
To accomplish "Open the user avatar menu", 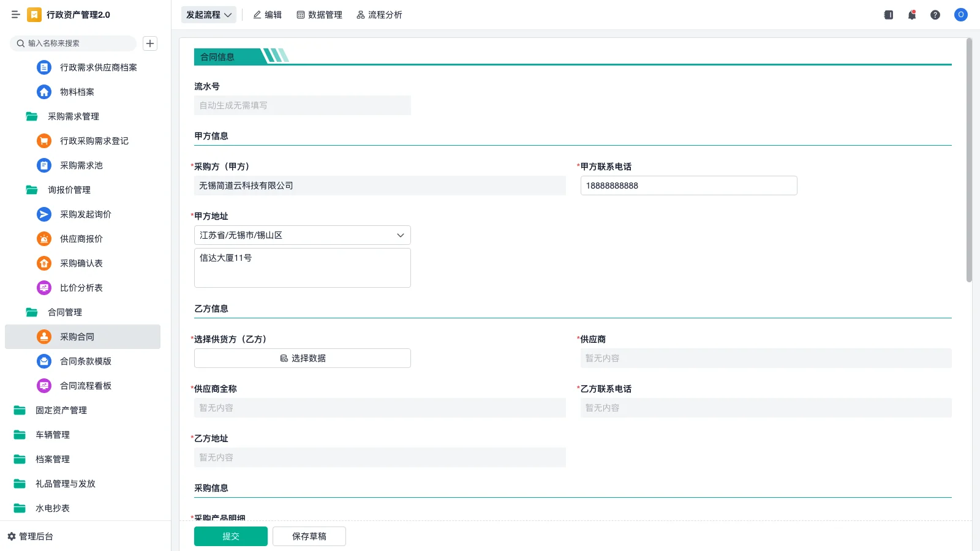I will click(961, 15).
